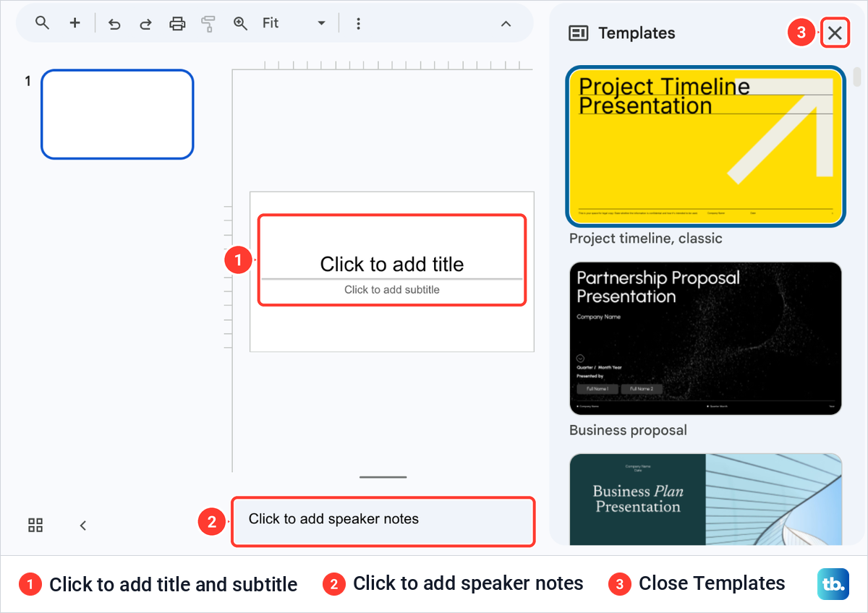
Task: Click the speaker notes resize handle
Action: (383, 477)
